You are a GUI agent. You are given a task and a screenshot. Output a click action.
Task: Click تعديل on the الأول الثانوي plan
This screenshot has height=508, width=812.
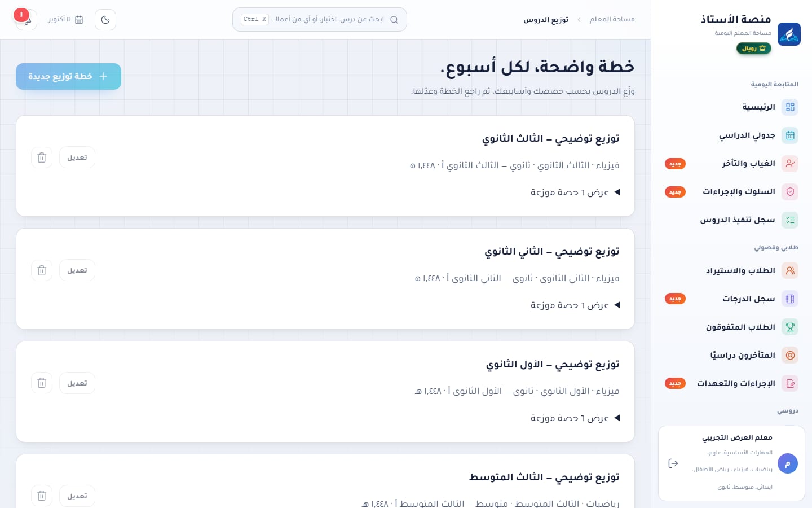point(77,383)
